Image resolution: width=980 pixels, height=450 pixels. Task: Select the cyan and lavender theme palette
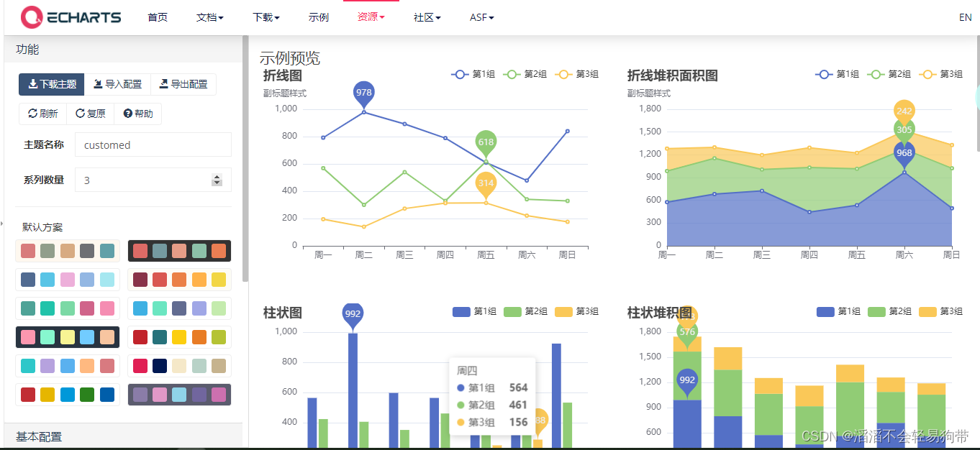pos(68,366)
